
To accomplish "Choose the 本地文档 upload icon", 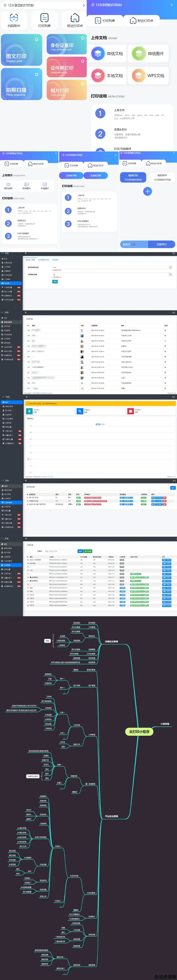I will click(98, 76).
